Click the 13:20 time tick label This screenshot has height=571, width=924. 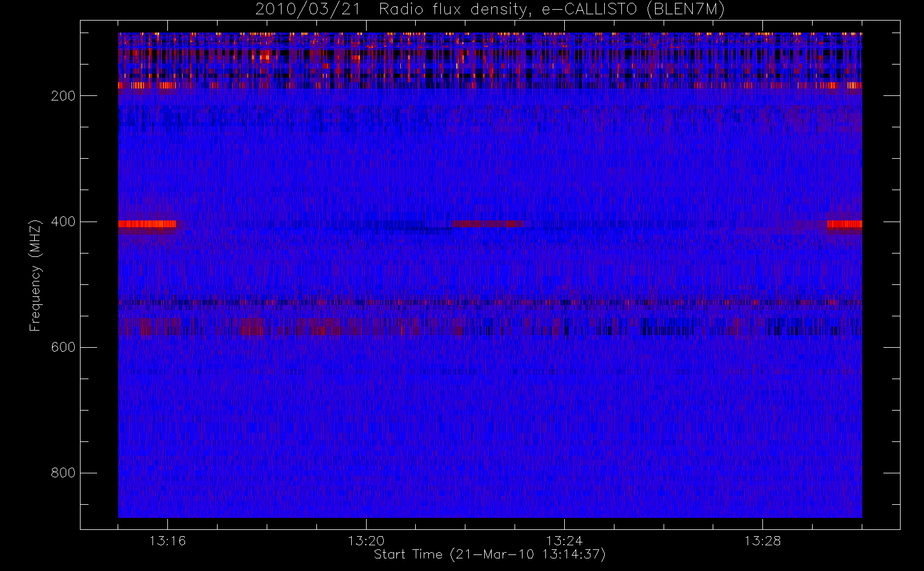coord(366,541)
